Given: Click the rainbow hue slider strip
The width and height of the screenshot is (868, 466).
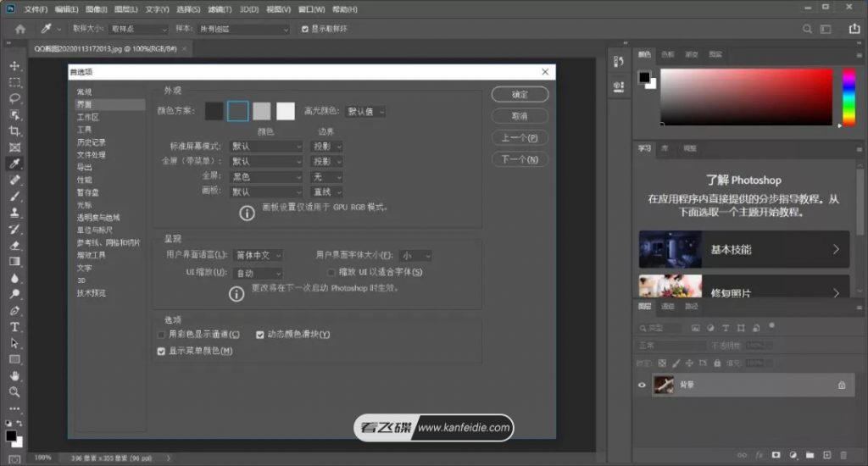Looking at the screenshot, I should [x=849, y=97].
